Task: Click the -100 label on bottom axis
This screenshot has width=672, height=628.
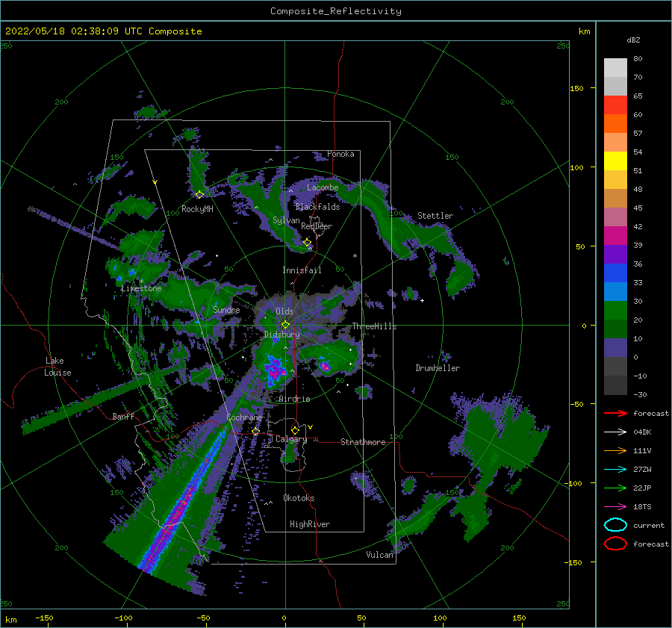Action: pyautogui.click(x=124, y=618)
